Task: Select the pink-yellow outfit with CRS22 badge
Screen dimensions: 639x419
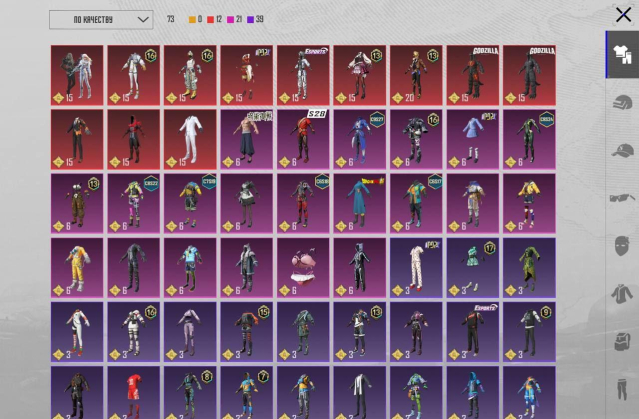Action: click(134, 203)
